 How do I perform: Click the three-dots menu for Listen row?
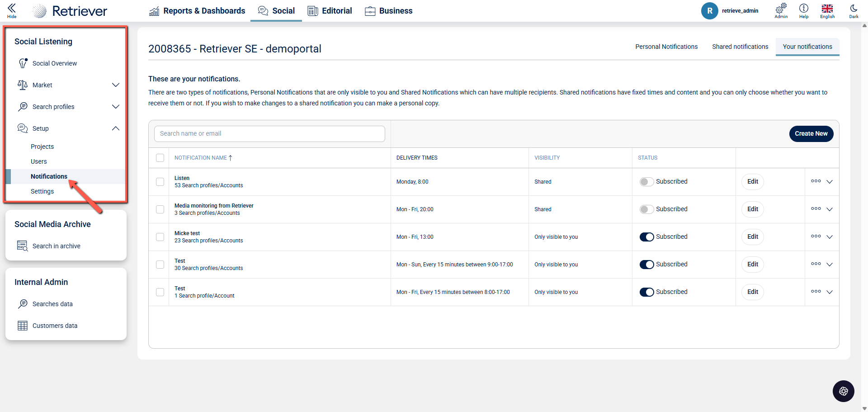coord(816,181)
